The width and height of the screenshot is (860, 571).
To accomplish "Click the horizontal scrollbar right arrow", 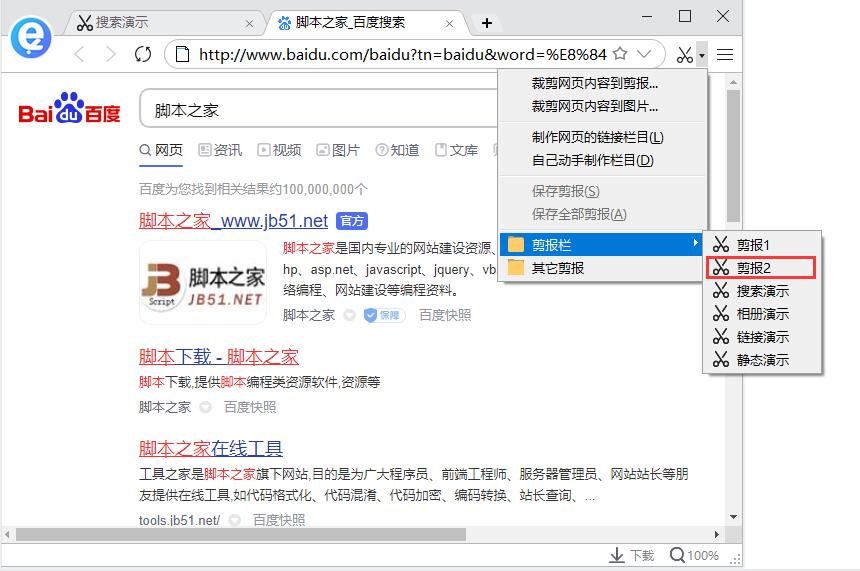I will click(717, 534).
